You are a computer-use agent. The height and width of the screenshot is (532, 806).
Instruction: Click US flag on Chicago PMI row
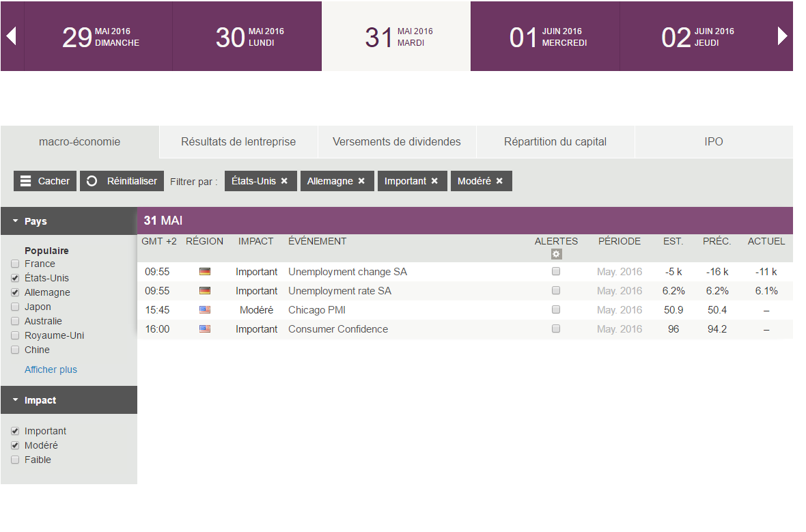[205, 309]
